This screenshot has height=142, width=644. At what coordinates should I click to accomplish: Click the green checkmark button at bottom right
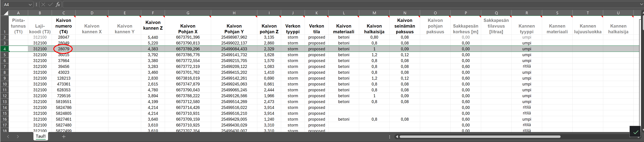[636, 132]
